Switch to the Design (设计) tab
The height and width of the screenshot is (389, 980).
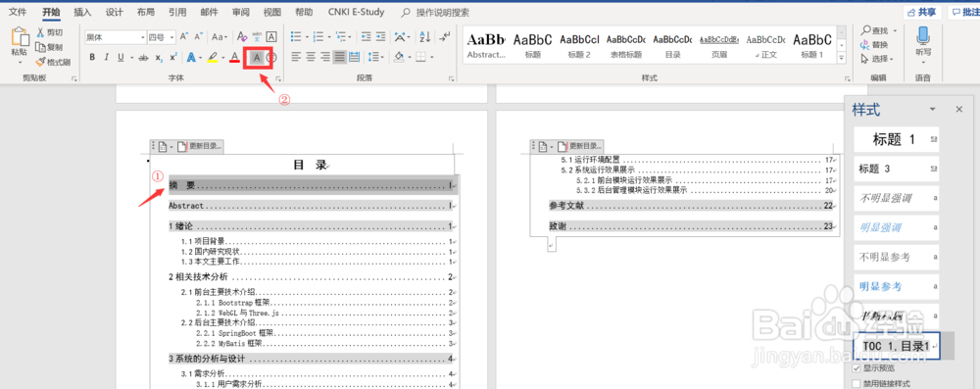(x=115, y=12)
